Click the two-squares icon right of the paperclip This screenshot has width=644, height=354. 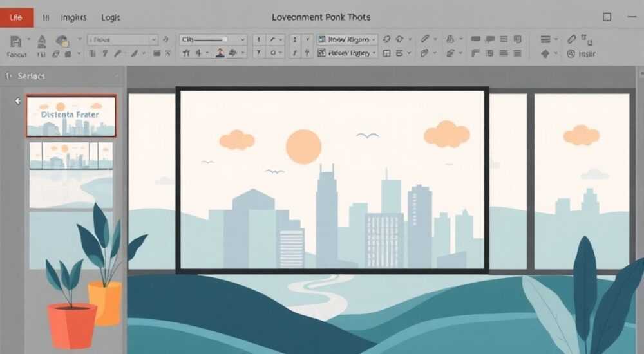pos(587,40)
